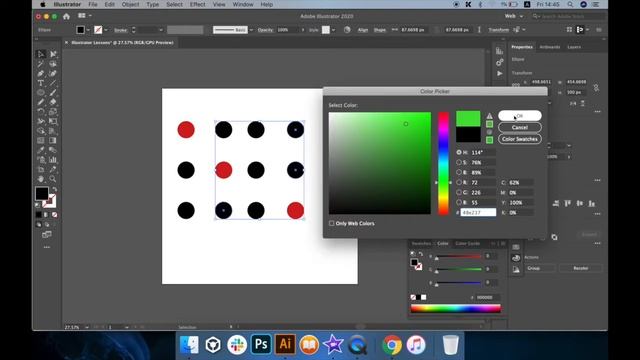Open Color Swatches from Color Picker

(520, 139)
